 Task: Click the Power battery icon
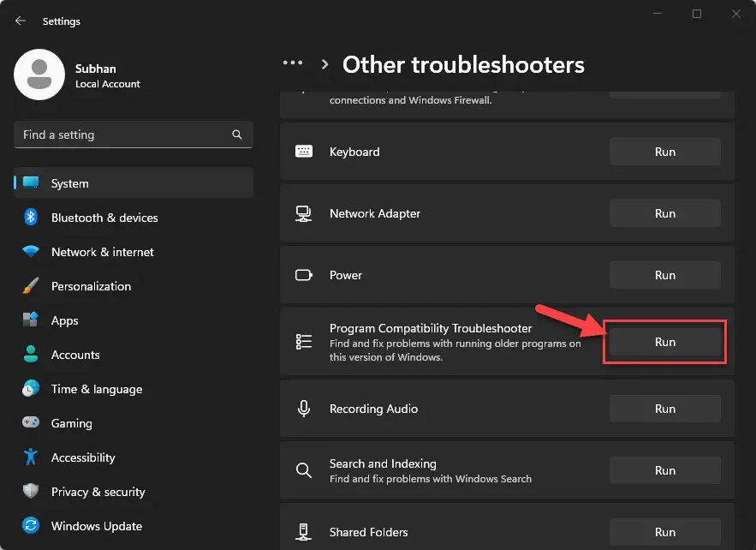point(304,275)
